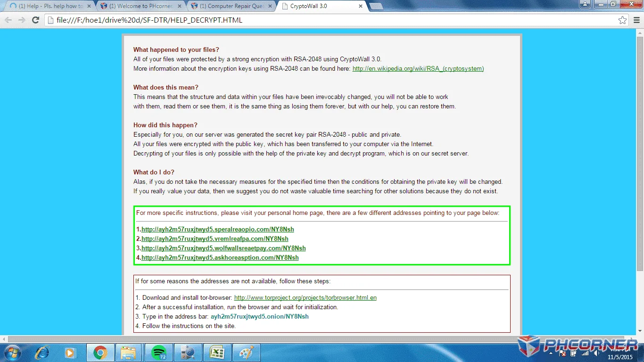Viewport: 644px width, 362px height.
Task: Click the 'How did this happen?' heading
Action: (x=165, y=125)
